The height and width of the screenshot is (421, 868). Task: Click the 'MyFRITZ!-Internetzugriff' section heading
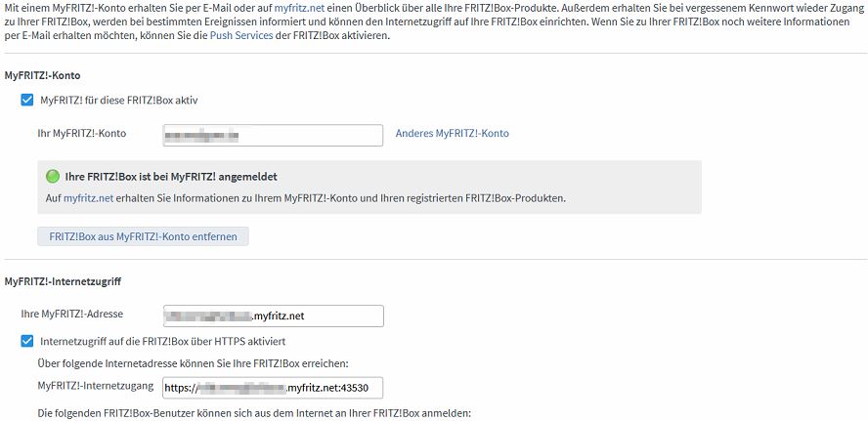click(63, 281)
